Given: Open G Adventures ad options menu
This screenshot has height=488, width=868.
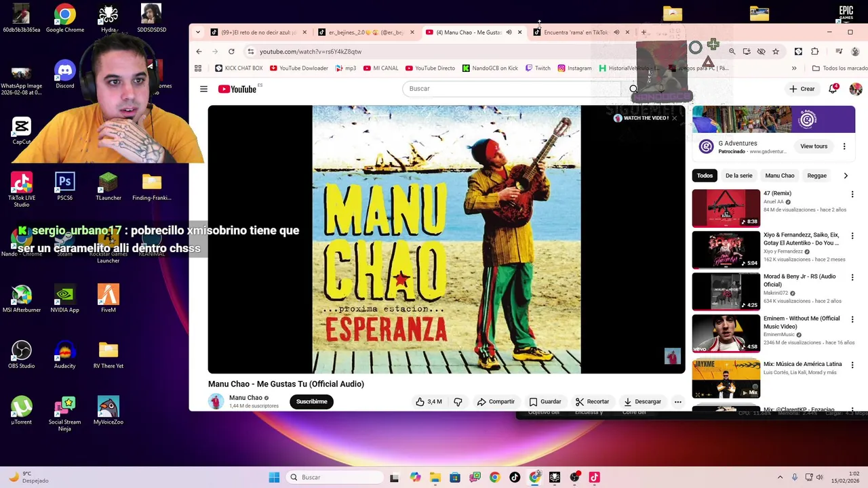Looking at the screenshot, I should click(844, 146).
